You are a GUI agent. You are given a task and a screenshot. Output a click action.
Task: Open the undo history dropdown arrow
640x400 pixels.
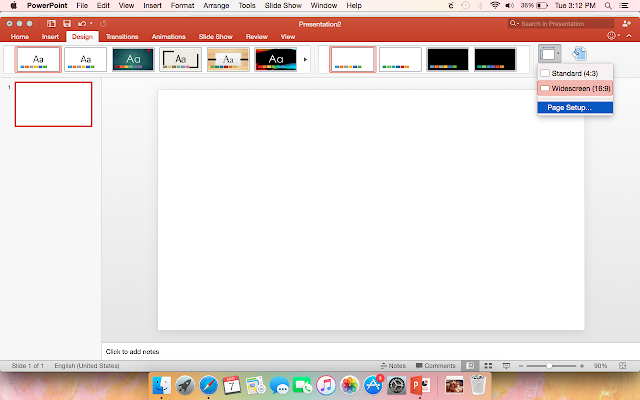(x=91, y=24)
